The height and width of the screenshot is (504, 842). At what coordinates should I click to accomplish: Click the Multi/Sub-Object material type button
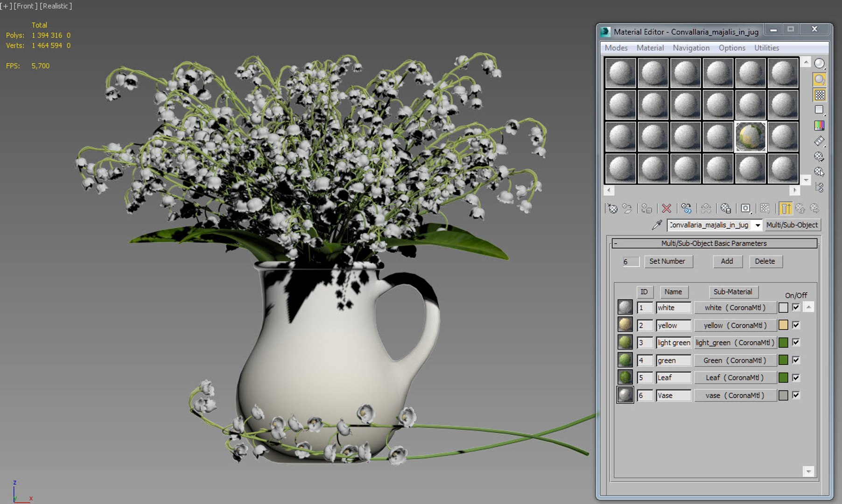point(792,225)
